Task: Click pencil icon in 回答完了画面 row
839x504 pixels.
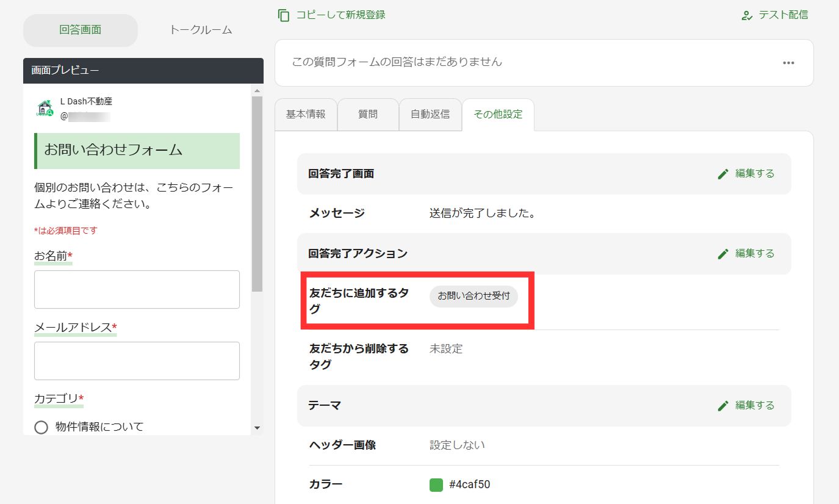Action: point(723,174)
